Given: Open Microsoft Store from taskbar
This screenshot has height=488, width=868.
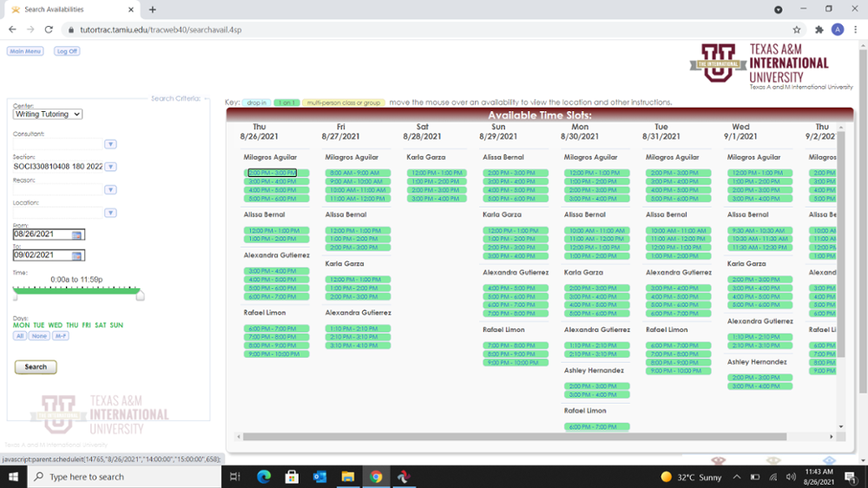Looking at the screenshot, I should coord(292,477).
